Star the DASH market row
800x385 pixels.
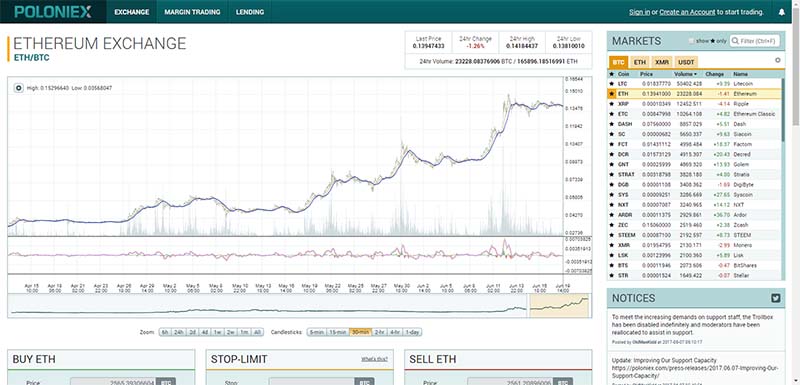tap(611, 124)
